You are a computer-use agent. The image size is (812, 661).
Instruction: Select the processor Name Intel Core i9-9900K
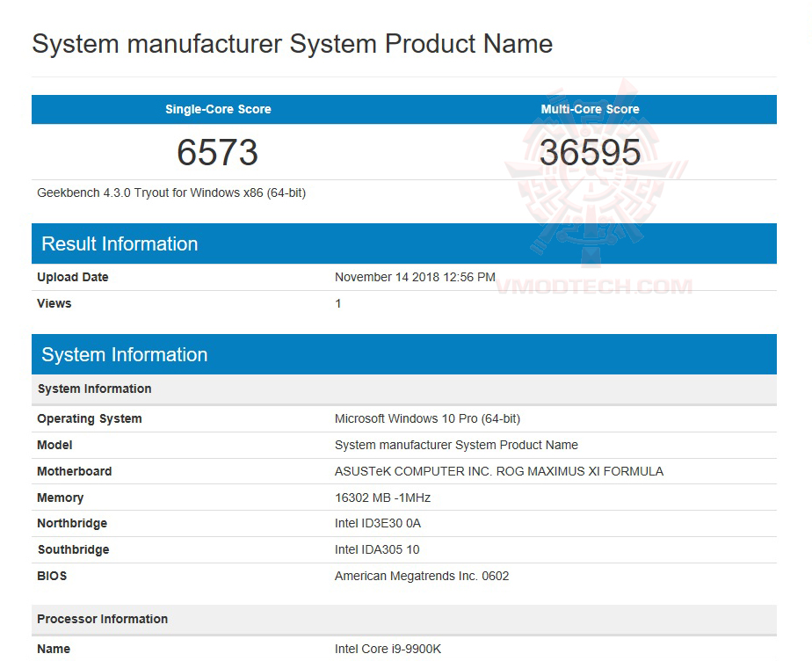388,649
